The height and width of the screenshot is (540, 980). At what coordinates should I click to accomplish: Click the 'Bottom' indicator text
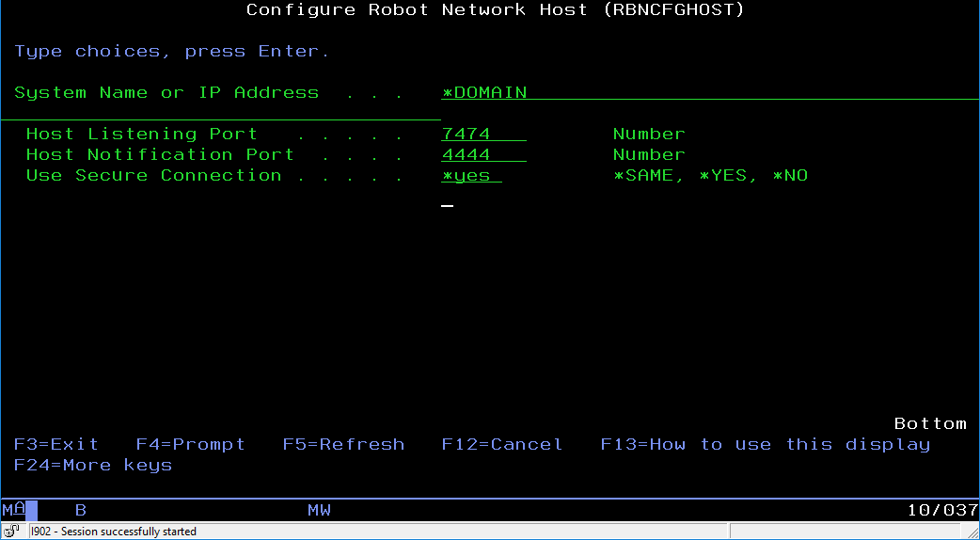click(x=929, y=423)
